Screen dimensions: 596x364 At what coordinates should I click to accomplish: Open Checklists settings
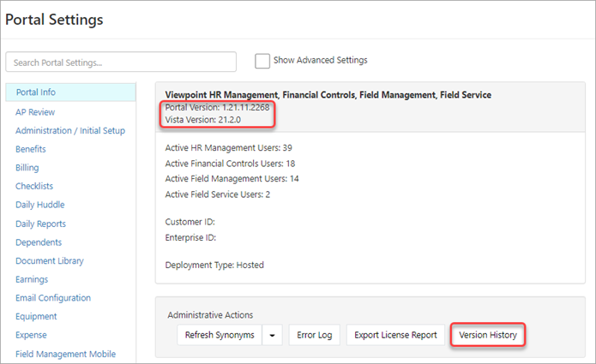coord(34,186)
